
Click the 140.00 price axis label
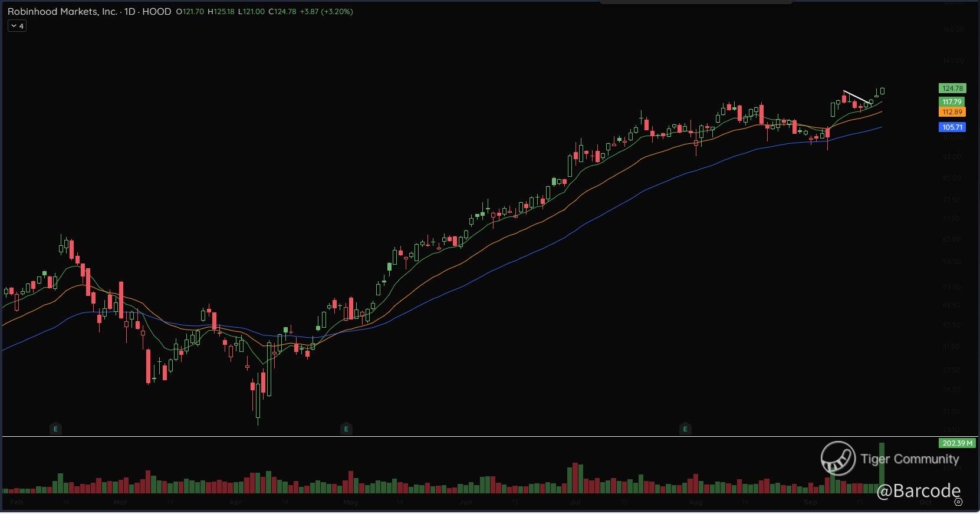[x=953, y=61]
